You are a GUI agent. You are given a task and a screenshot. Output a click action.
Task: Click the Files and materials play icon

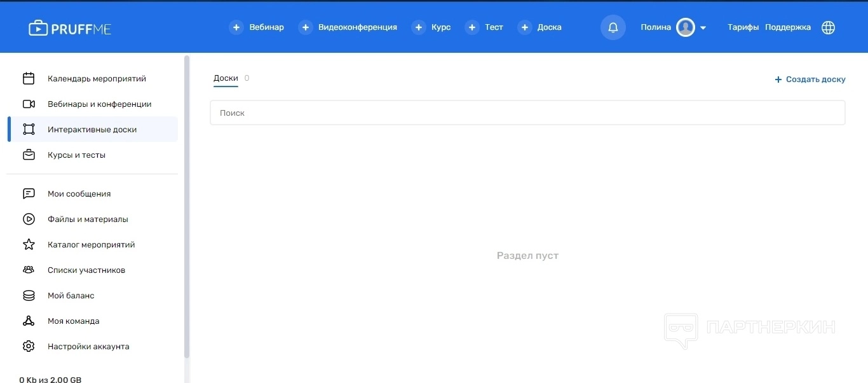[29, 219]
